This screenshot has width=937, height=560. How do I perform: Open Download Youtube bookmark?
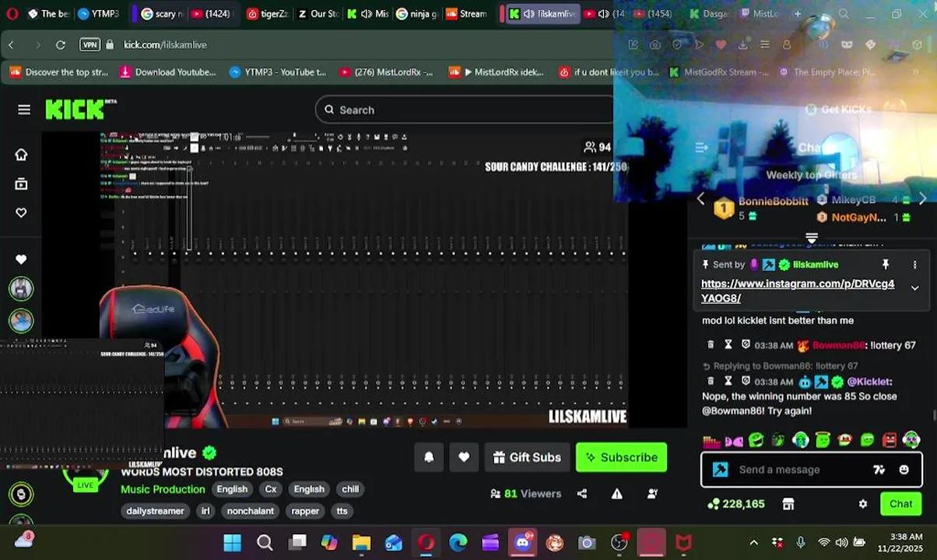pyautogui.click(x=168, y=72)
